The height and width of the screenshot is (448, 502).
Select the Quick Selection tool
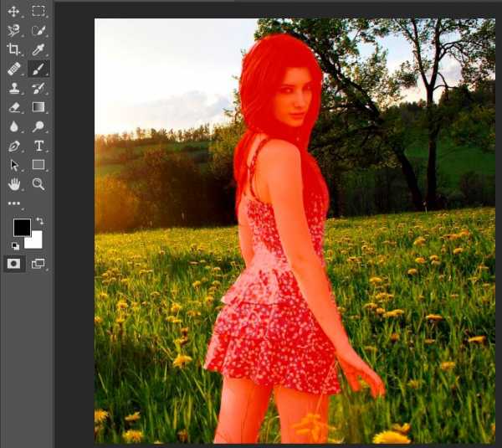(38, 30)
